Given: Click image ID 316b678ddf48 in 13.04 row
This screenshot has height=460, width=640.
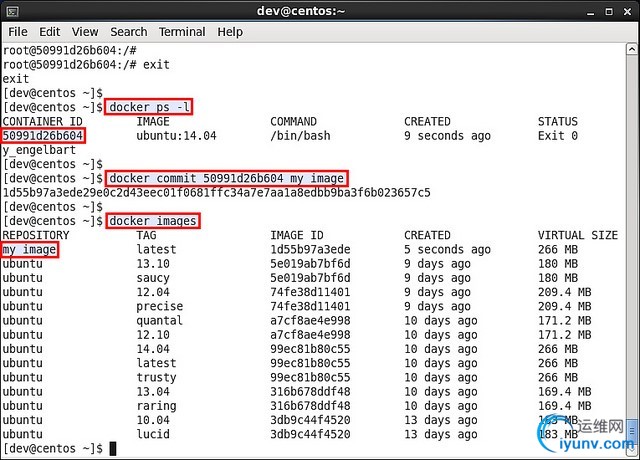Looking at the screenshot, I should click(x=310, y=392).
